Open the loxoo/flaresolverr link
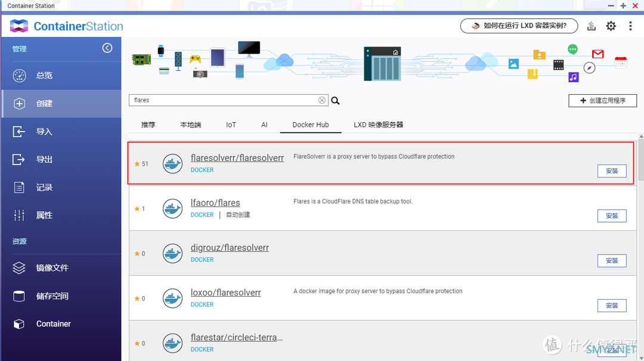644x361 pixels. [x=225, y=292]
